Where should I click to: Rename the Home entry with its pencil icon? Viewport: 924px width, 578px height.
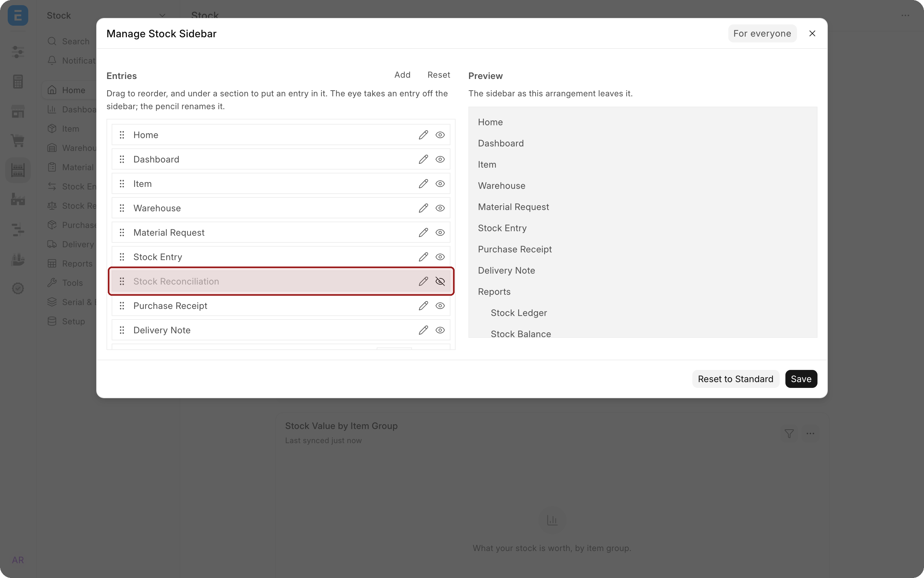click(x=423, y=135)
